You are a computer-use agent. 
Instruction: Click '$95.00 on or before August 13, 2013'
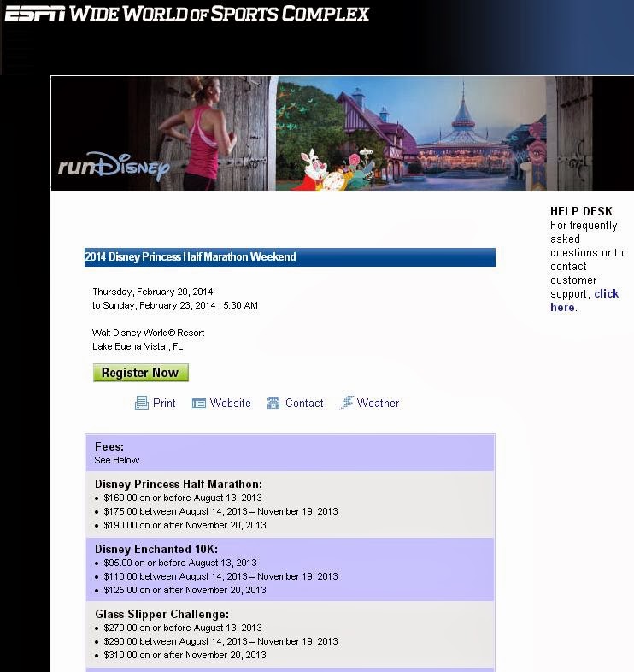tap(180, 563)
